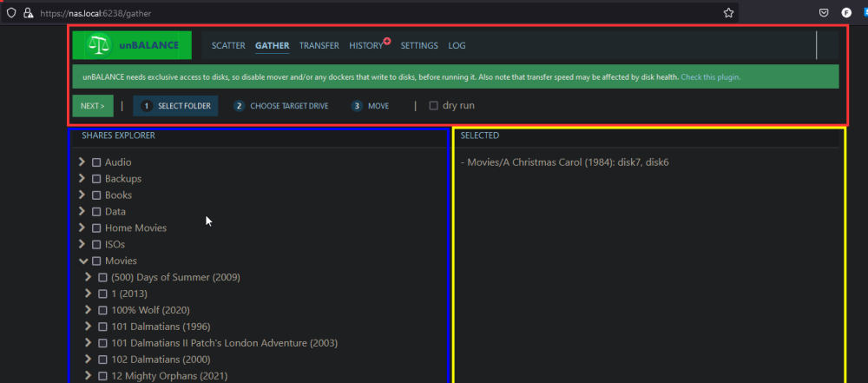868x383 pixels.
Task: Expand the Data share folder
Action: pyautogui.click(x=82, y=211)
